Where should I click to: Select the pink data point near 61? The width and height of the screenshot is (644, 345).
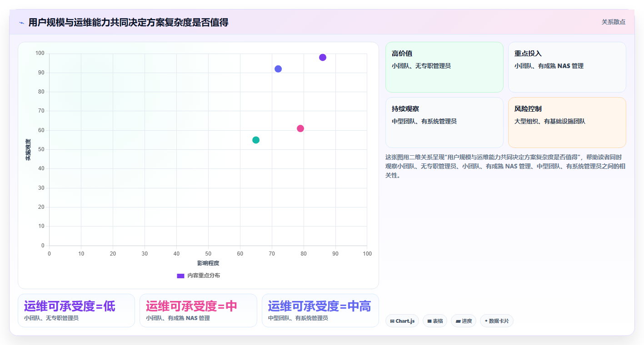tap(300, 128)
